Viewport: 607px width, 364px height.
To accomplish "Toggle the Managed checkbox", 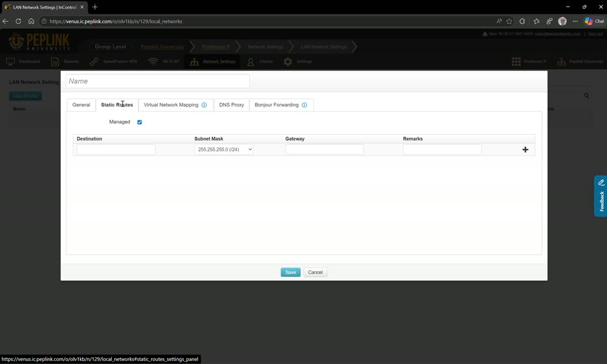I will (x=140, y=122).
